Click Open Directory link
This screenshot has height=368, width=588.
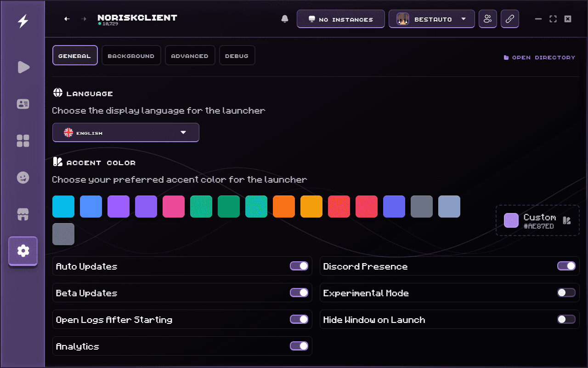tap(539, 57)
